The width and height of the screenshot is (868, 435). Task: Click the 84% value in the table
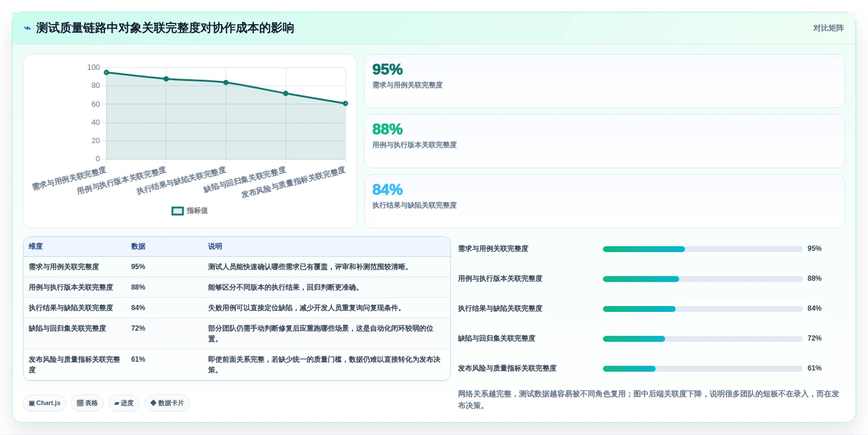pyautogui.click(x=138, y=308)
